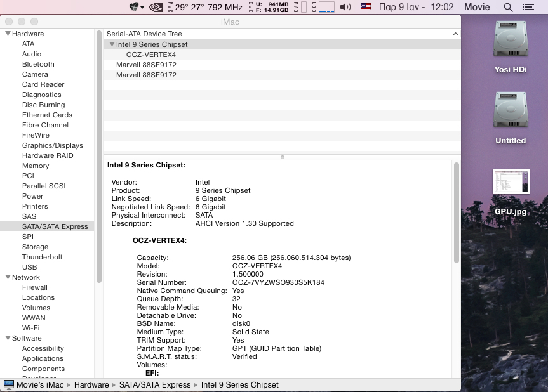Select ATA in the sidebar

pos(29,44)
